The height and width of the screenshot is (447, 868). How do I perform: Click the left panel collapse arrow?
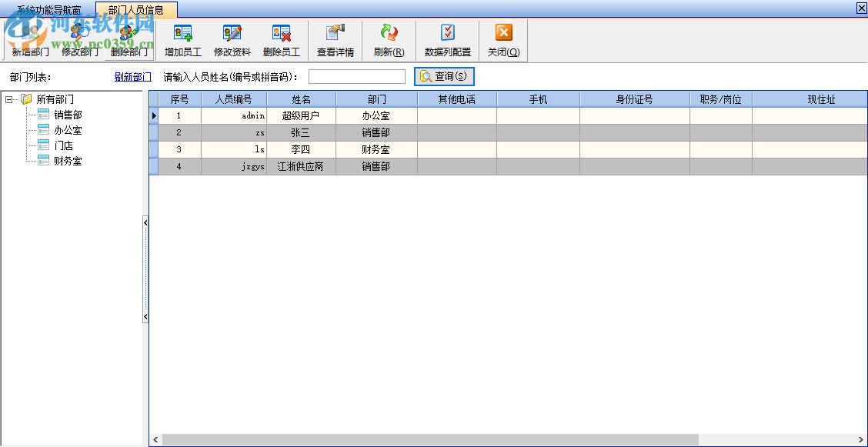[145, 223]
